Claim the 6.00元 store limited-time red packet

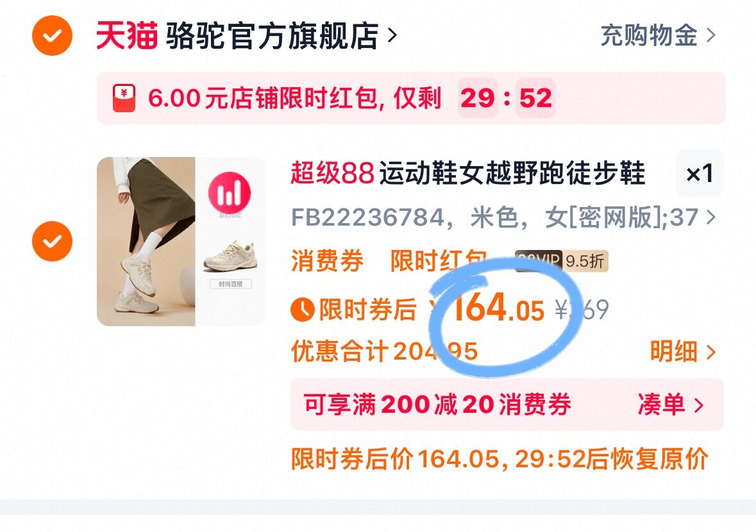click(x=411, y=98)
